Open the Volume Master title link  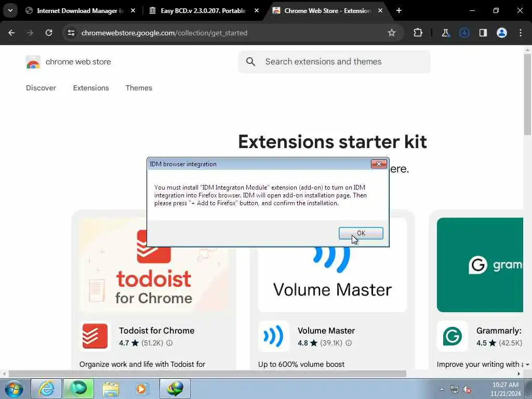326,331
